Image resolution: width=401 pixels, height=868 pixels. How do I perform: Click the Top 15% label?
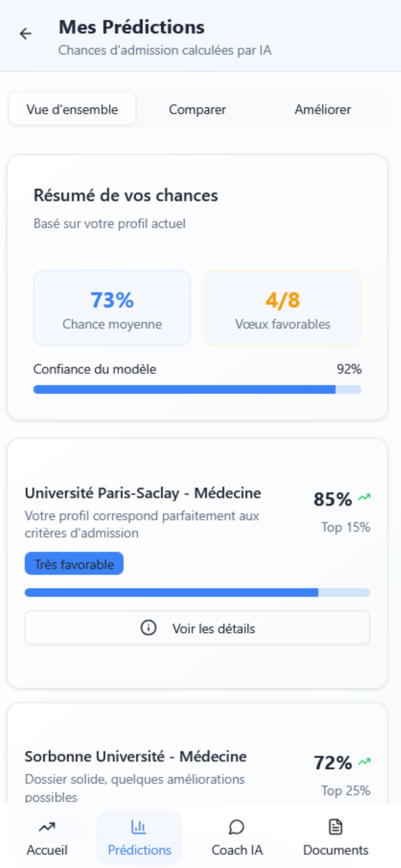(345, 528)
